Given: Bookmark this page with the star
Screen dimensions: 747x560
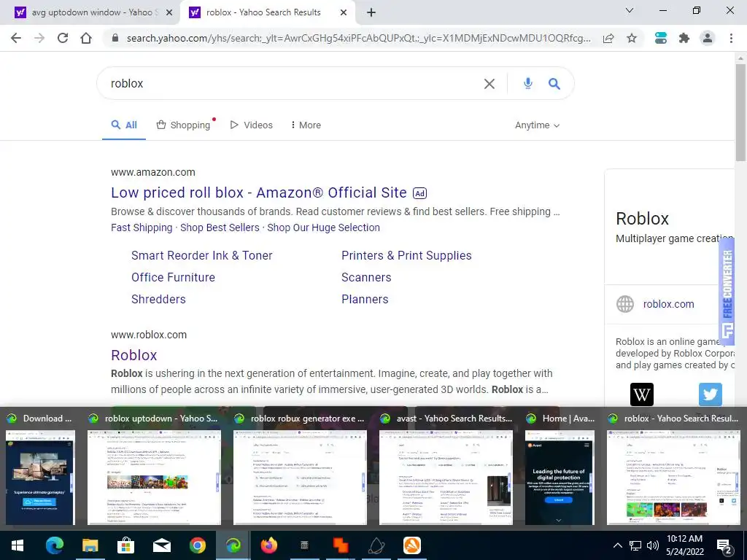Looking at the screenshot, I should (x=632, y=38).
